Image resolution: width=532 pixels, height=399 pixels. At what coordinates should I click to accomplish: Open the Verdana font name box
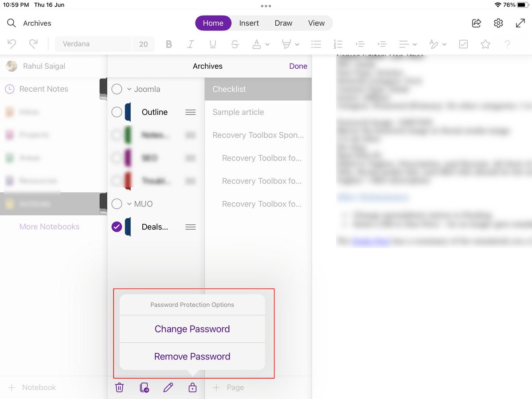94,44
